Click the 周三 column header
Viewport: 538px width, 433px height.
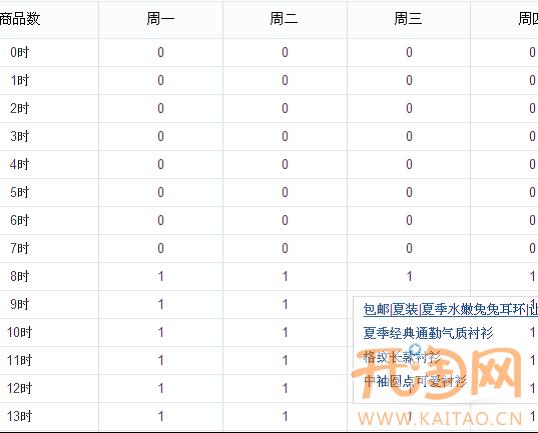coord(408,19)
